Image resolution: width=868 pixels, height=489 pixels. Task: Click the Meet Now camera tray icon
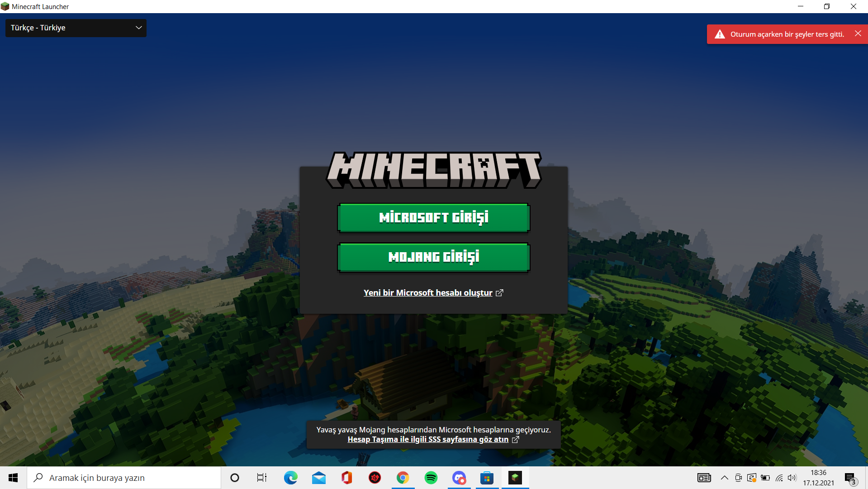[738, 478]
